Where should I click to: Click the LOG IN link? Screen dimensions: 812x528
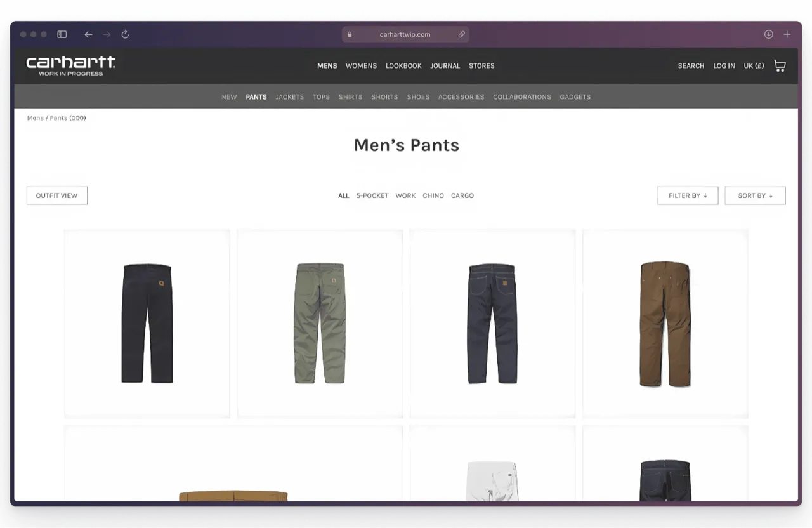coord(724,65)
